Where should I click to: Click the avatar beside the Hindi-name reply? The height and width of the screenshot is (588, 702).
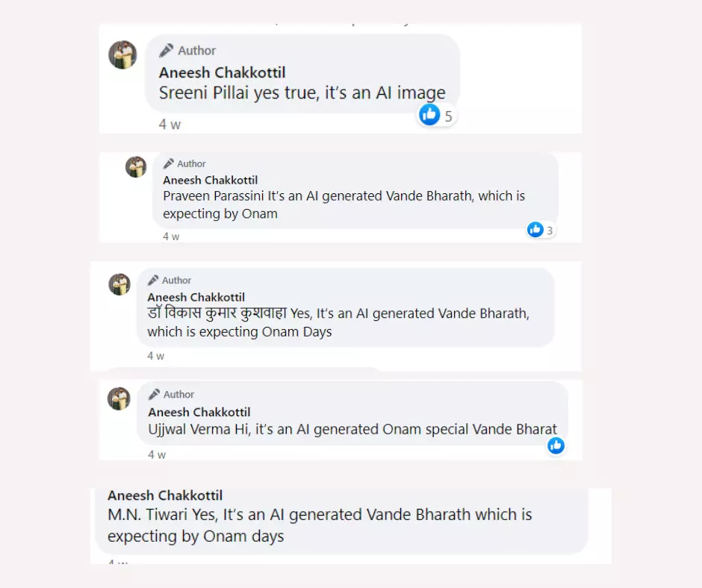pos(119,284)
